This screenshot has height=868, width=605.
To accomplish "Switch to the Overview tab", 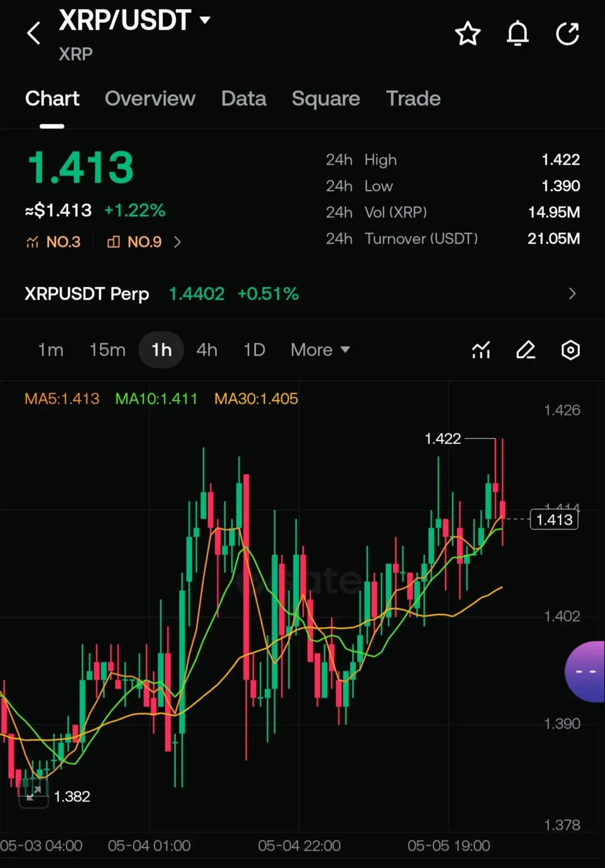I will click(x=150, y=99).
